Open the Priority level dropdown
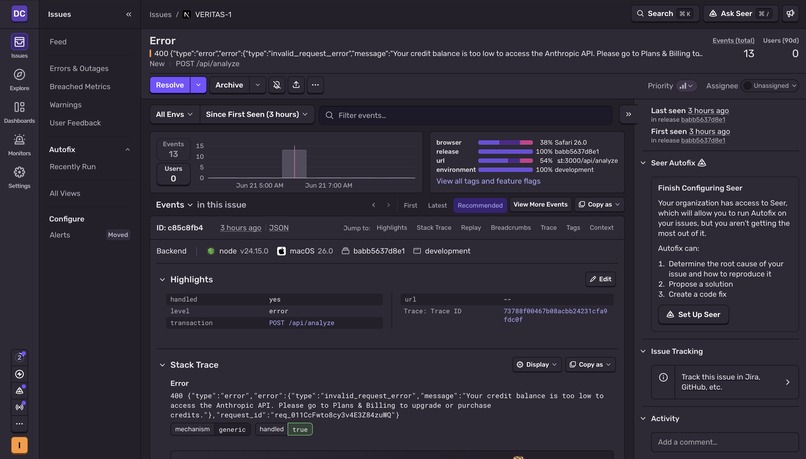This screenshot has height=459, width=806. 686,86
